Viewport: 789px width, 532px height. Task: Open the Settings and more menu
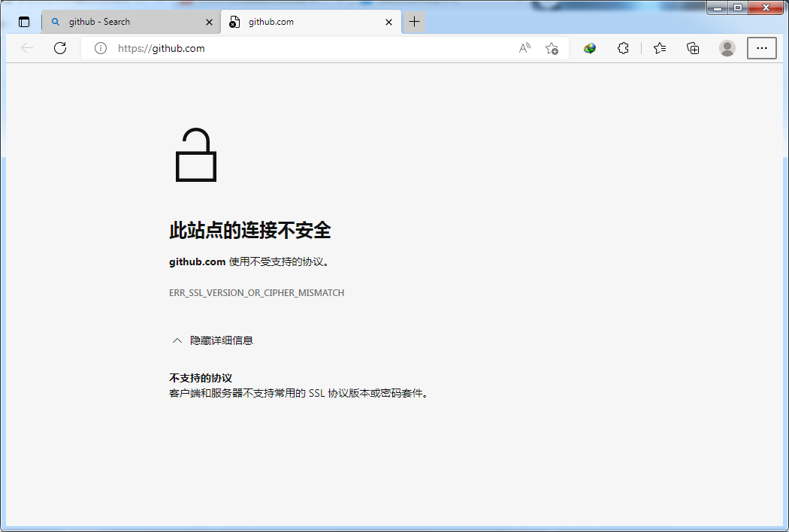(761, 47)
